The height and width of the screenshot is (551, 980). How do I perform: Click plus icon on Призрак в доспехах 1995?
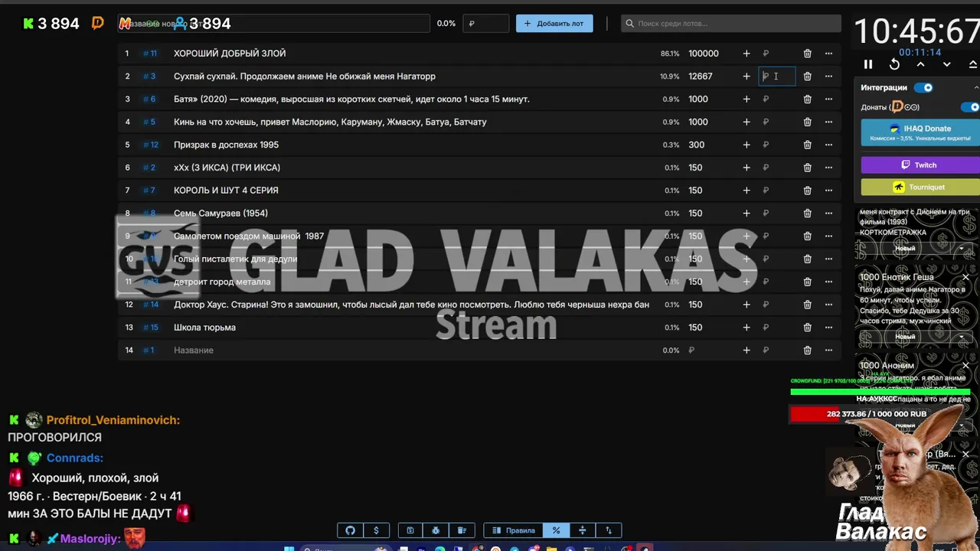point(746,145)
